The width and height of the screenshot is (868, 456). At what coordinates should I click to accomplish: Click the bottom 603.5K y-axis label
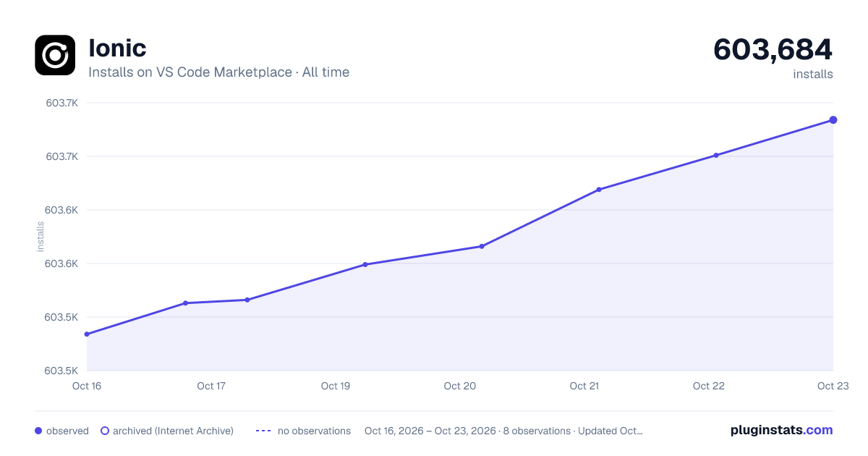point(61,371)
